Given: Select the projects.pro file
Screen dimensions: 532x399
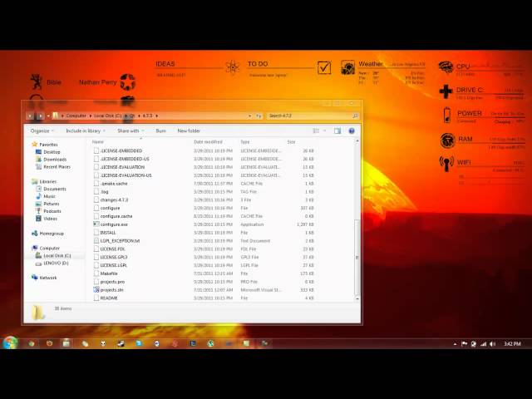Looking at the screenshot, I should tap(112, 282).
